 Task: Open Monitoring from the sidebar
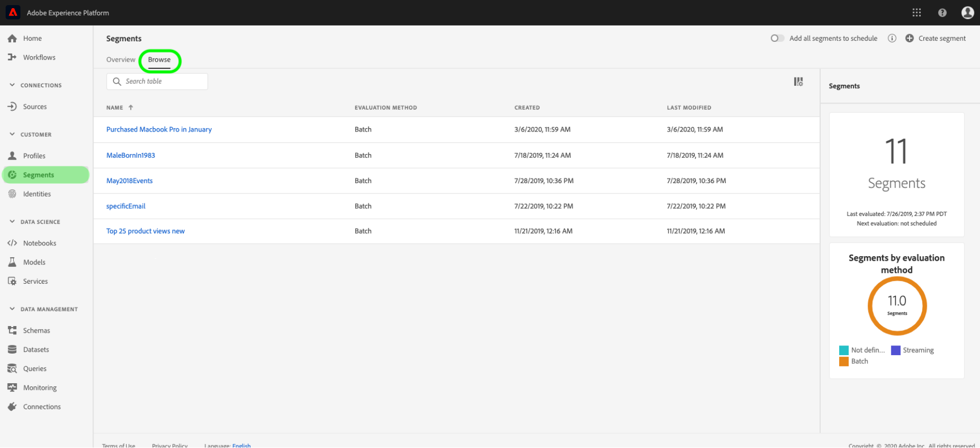coord(40,388)
